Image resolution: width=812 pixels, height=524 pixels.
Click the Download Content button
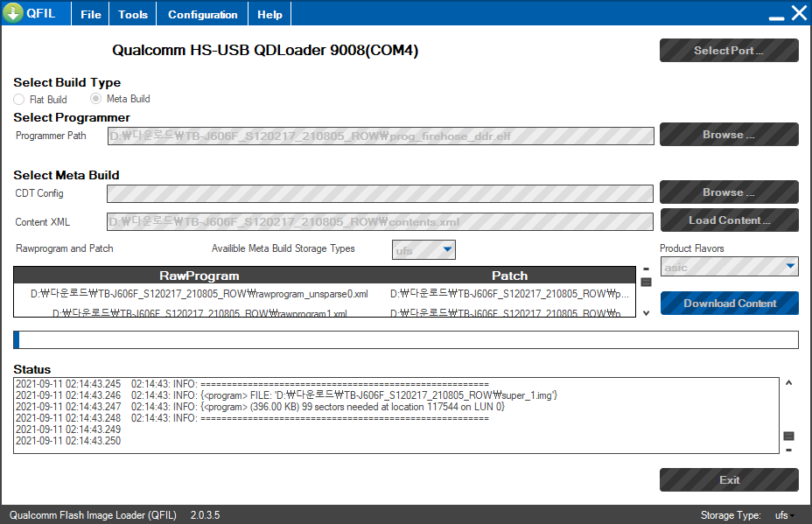point(729,304)
